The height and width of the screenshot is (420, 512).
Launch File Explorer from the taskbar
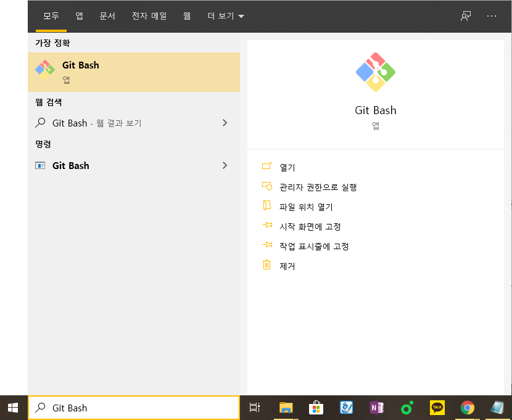click(286, 408)
